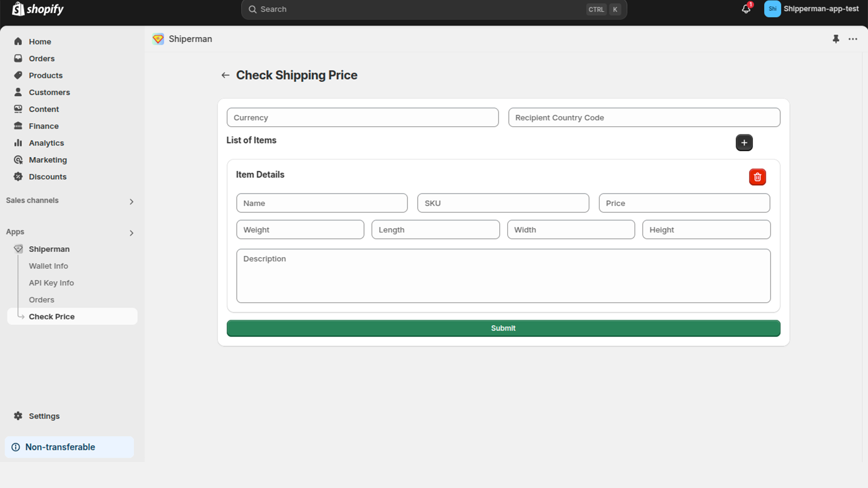Go back using the left arrow icon

[225, 75]
